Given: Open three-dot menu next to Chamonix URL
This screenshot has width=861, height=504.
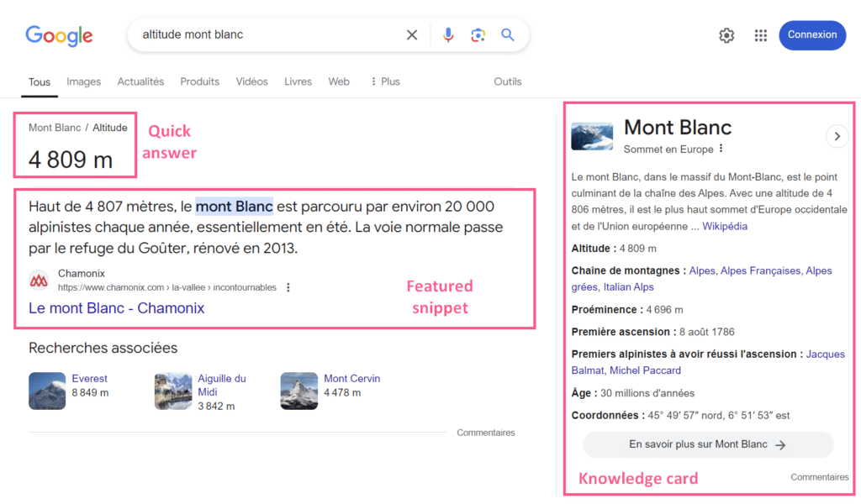Looking at the screenshot, I should click(288, 287).
